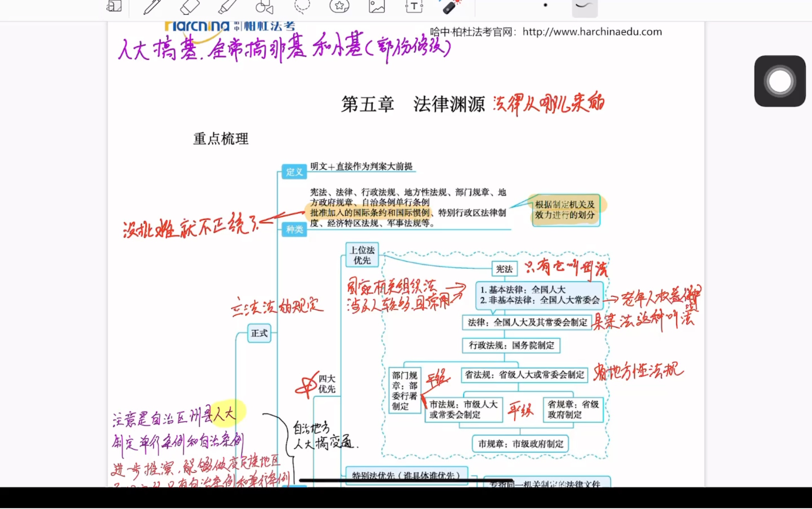Click the 根据制定机关及效力进行的划分 callout
The image size is (812, 509).
(566, 210)
